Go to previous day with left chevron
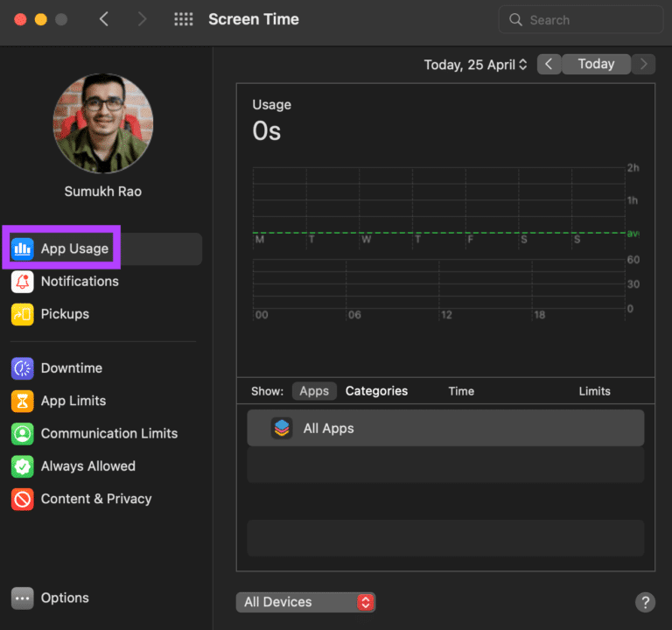 tap(549, 64)
